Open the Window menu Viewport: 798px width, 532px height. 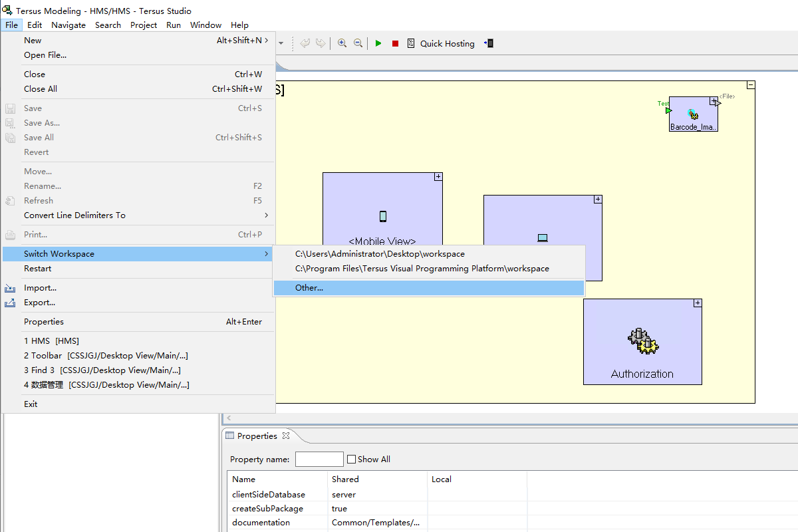205,25
